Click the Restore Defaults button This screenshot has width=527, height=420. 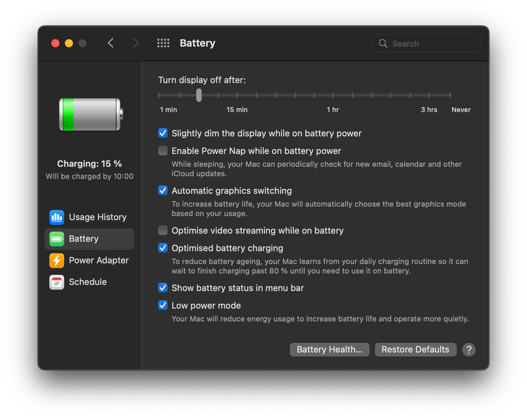(x=415, y=349)
